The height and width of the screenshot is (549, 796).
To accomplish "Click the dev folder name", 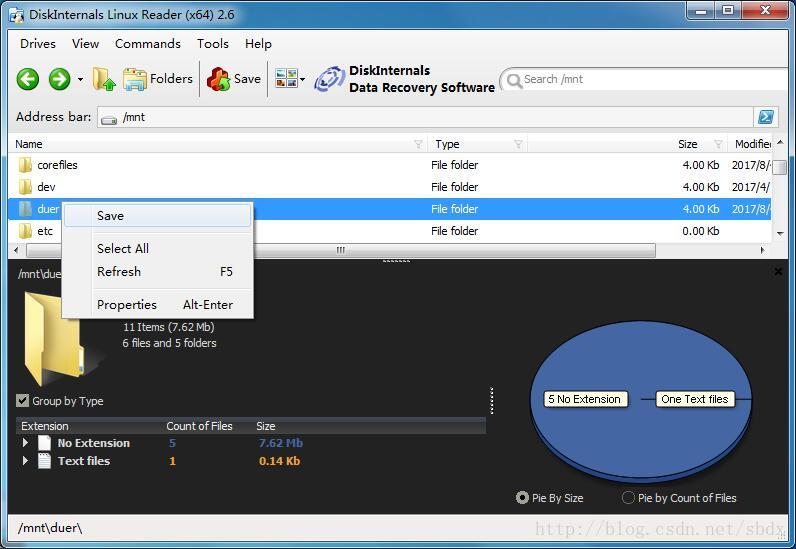I will click(x=46, y=187).
